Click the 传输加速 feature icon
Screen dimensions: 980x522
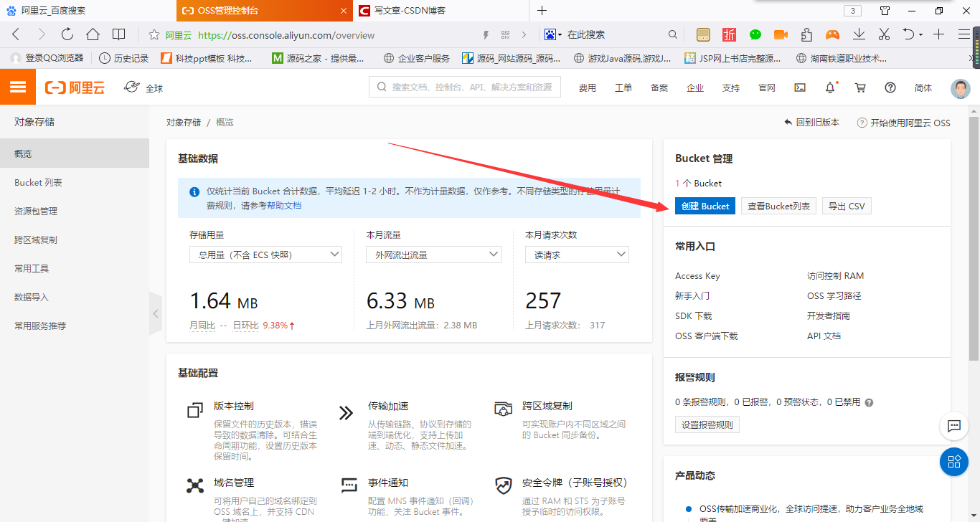tap(347, 413)
